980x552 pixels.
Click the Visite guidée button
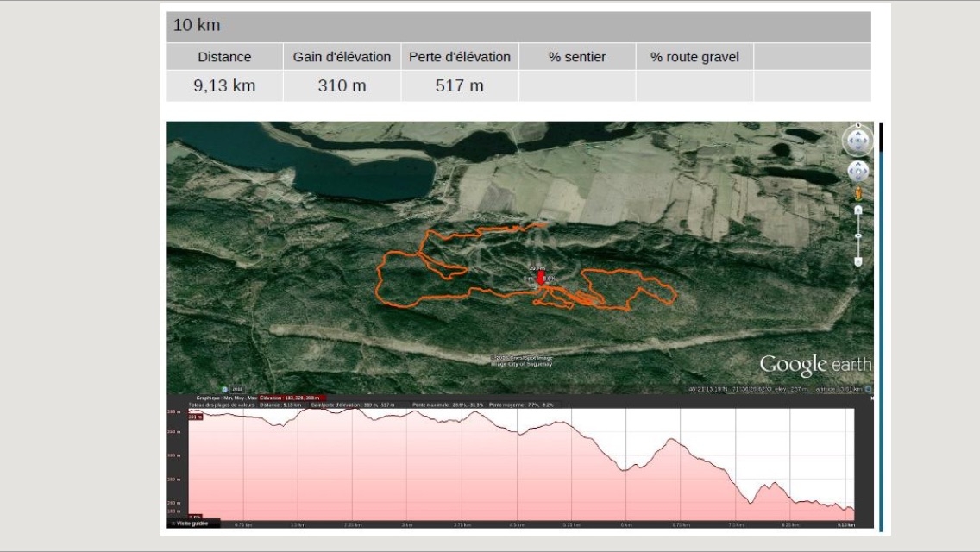point(193,523)
